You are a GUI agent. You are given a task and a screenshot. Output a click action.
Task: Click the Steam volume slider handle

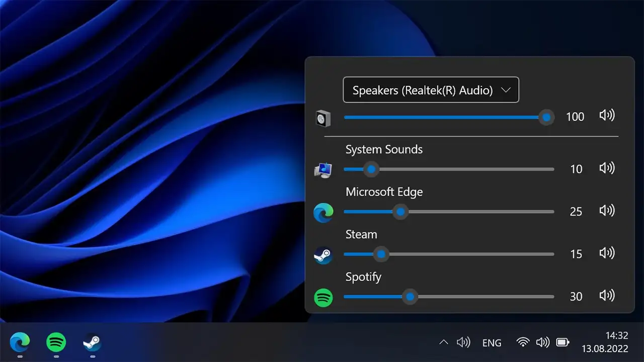click(x=381, y=254)
